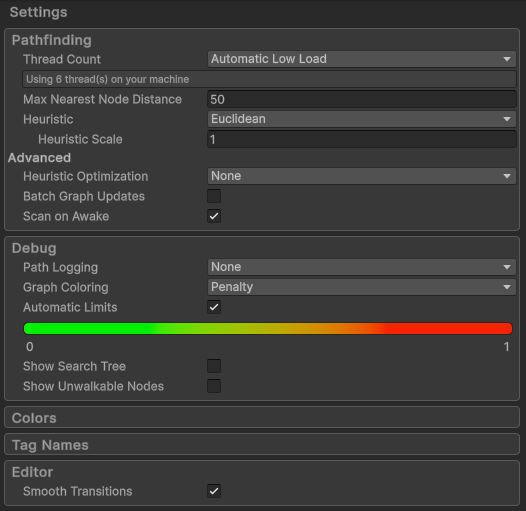Disable the Automatic Limits checkbox
Screen dimensions: 526x511
coord(214,307)
